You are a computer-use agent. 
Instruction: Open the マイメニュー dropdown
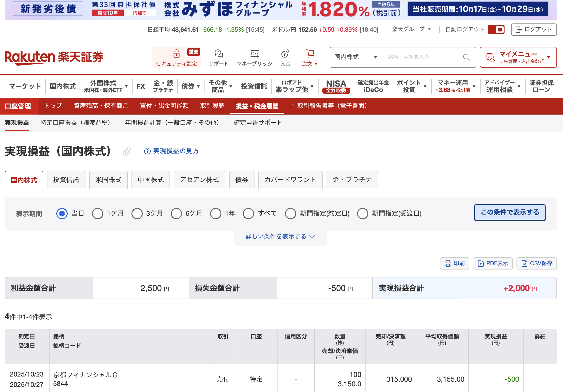pyautogui.click(x=518, y=57)
